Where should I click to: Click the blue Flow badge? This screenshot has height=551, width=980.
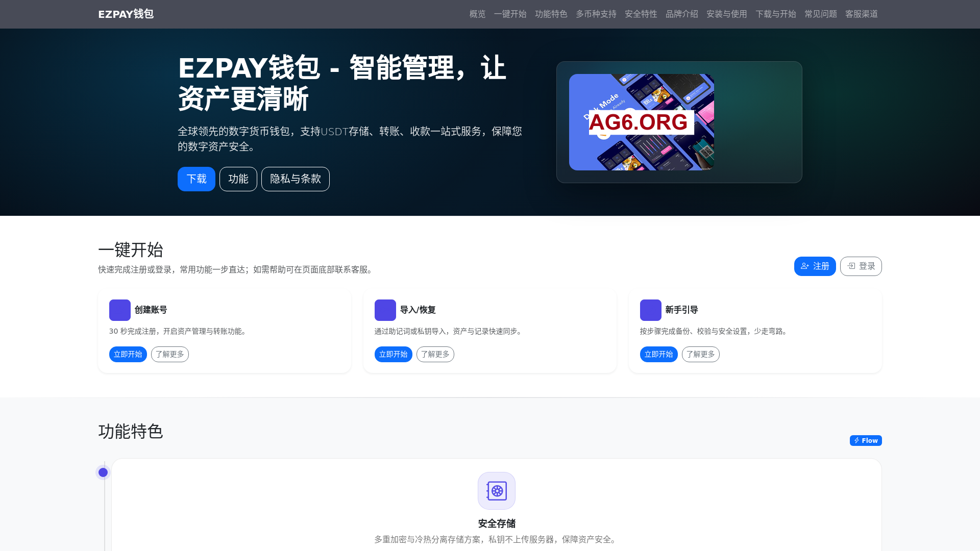[866, 441]
